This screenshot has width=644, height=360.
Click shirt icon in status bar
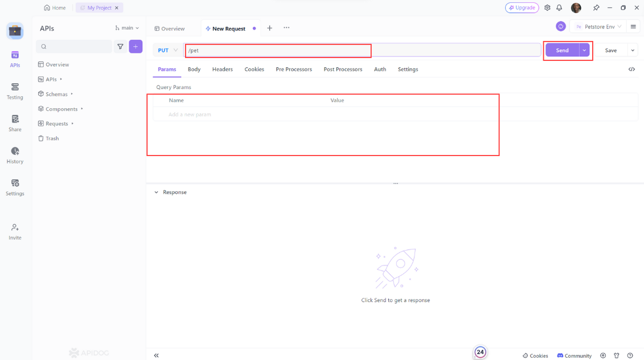tap(617, 355)
